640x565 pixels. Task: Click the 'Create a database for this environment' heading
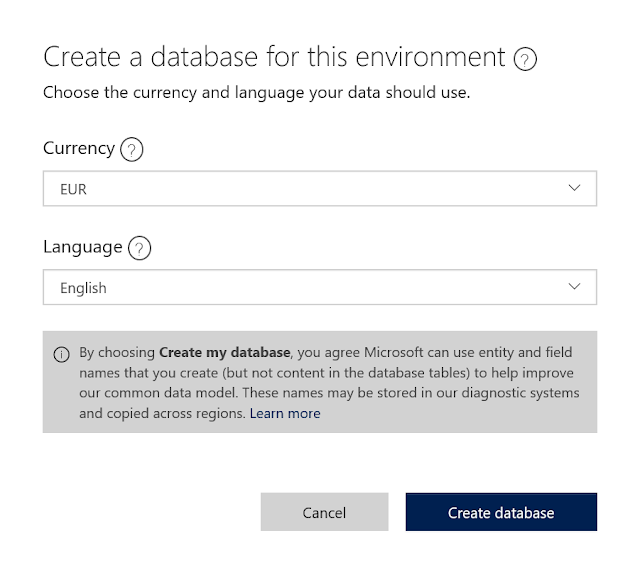coord(274,57)
